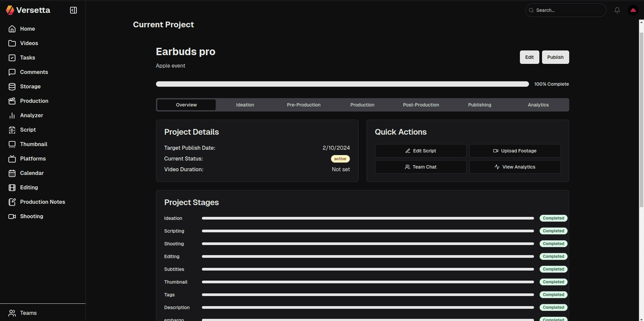Image resolution: width=644 pixels, height=321 pixels.
Task: Open Teams via its people icon
Action: point(12,313)
